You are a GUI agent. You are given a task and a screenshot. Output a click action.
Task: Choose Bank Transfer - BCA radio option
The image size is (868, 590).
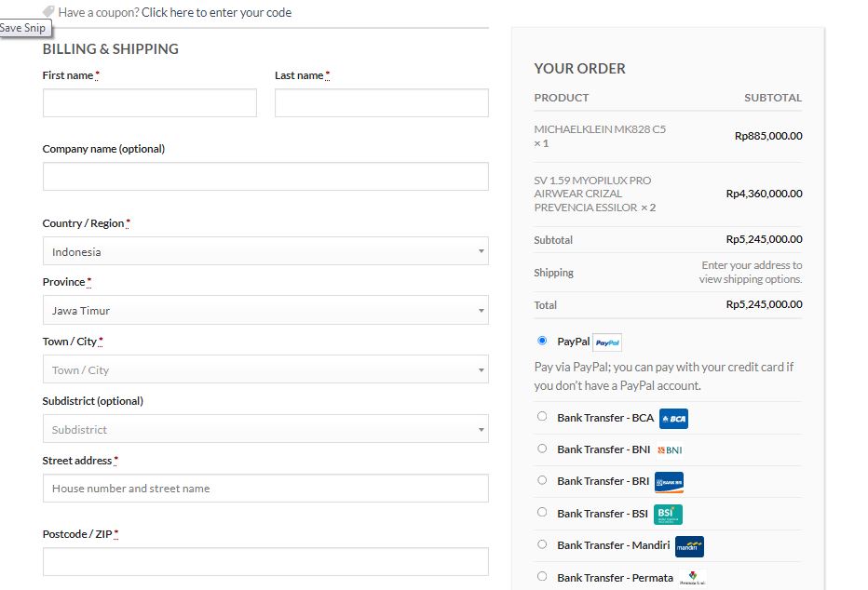(542, 417)
